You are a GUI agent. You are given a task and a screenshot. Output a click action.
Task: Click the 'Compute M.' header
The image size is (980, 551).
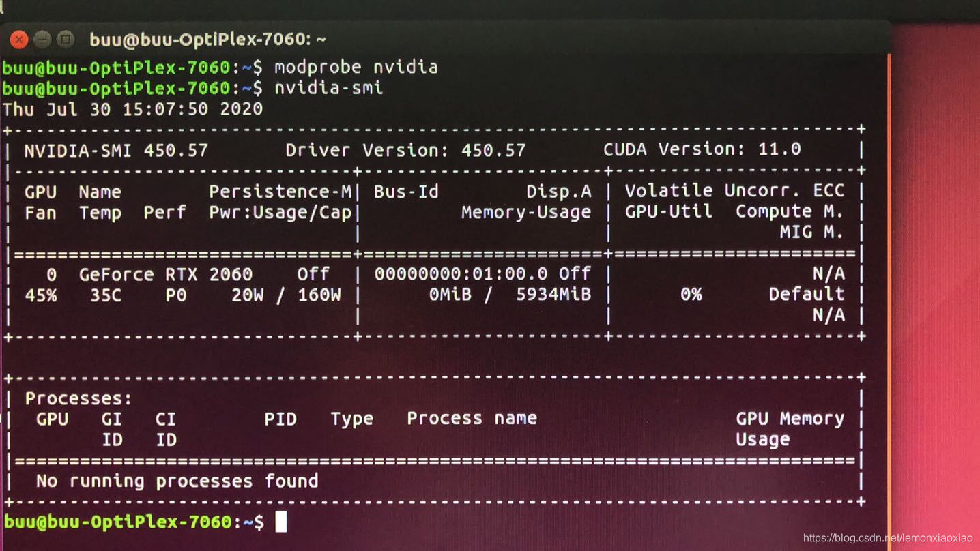pyautogui.click(x=790, y=212)
